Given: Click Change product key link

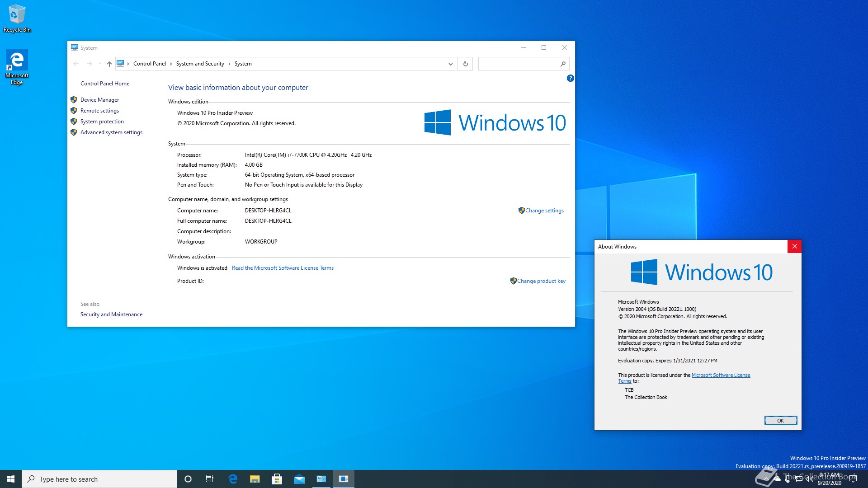Looking at the screenshot, I should [541, 281].
